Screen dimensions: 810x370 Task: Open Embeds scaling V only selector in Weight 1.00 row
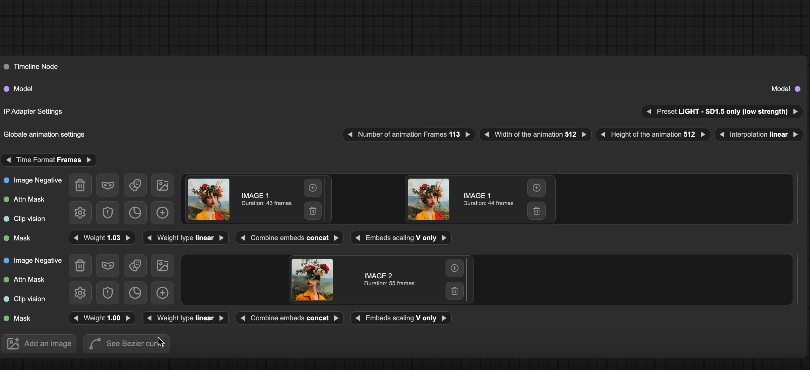[x=401, y=318]
